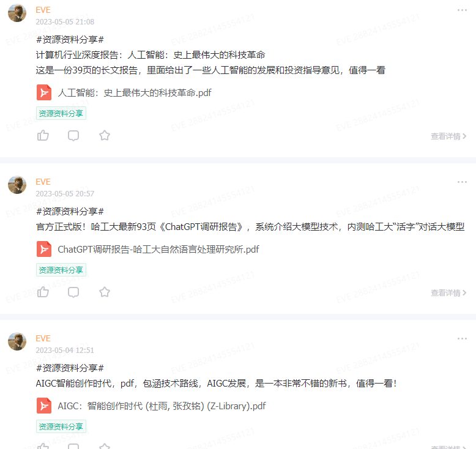Open more options for the 21:08 post
The width and height of the screenshot is (476, 449).
462,10
